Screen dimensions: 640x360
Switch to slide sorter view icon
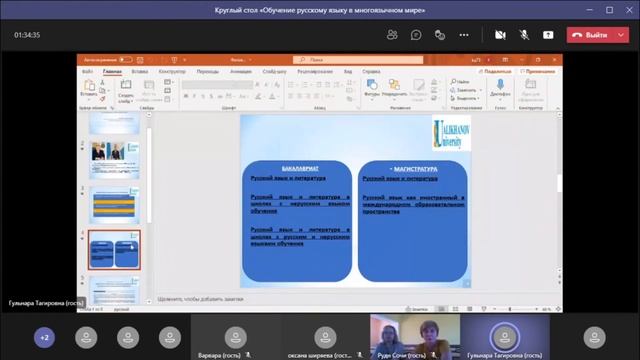tap(456, 309)
